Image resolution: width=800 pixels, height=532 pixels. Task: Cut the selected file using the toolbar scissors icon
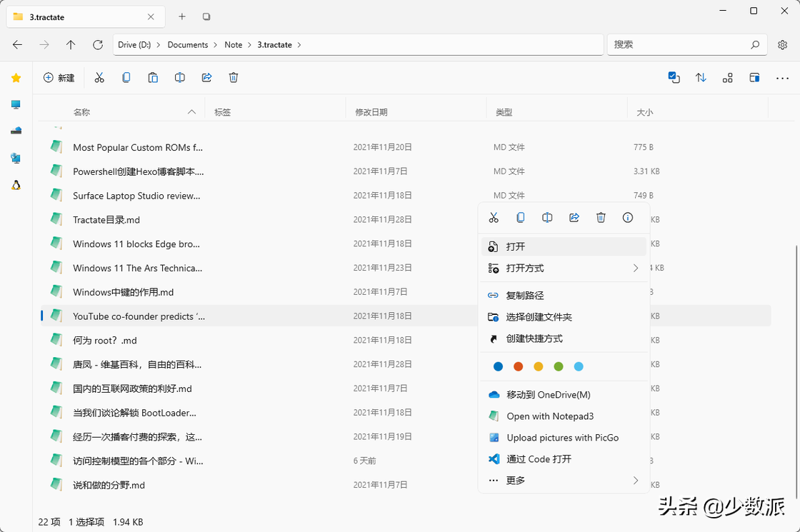pyautogui.click(x=99, y=77)
